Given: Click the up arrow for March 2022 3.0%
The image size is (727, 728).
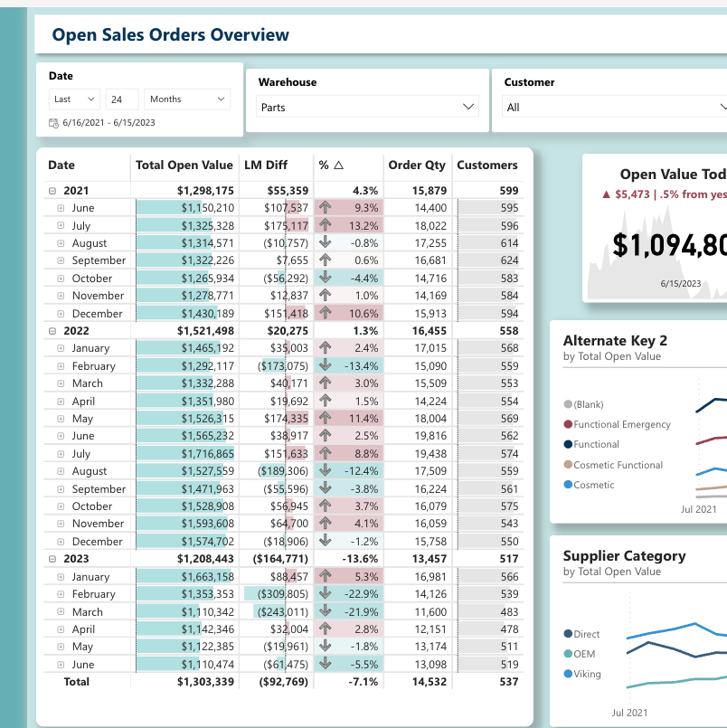Looking at the screenshot, I should [x=326, y=383].
